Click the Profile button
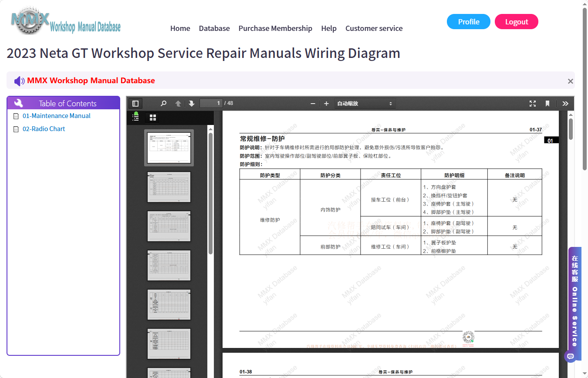The height and width of the screenshot is (378, 588). [x=469, y=22]
